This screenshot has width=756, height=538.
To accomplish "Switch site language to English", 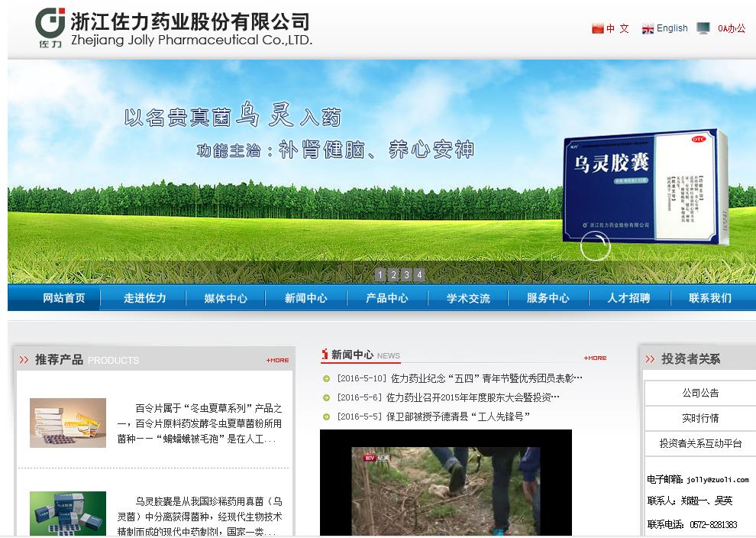I will [x=672, y=28].
